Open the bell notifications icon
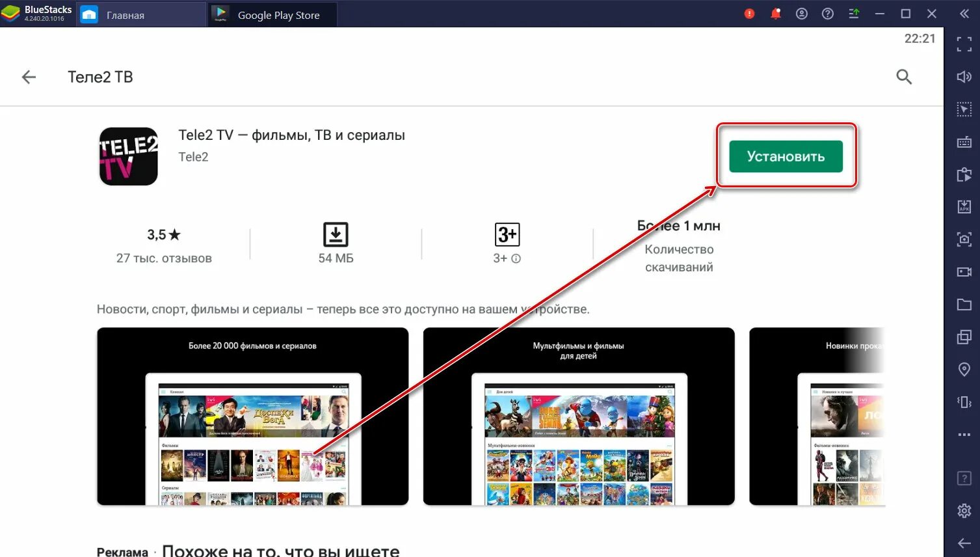Viewport: 980px width, 557px height. coord(776,14)
